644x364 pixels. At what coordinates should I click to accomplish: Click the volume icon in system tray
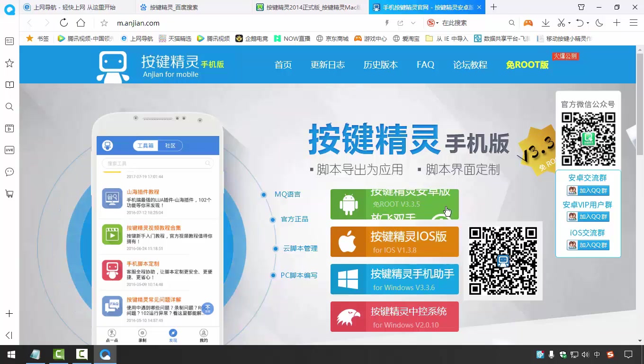(585, 355)
